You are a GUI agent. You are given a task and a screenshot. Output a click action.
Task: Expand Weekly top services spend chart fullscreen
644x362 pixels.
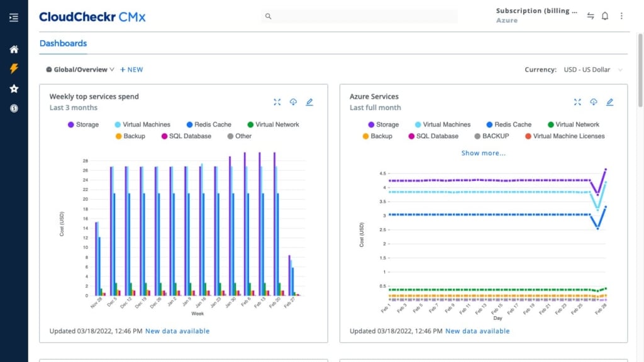click(x=277, y=102)
